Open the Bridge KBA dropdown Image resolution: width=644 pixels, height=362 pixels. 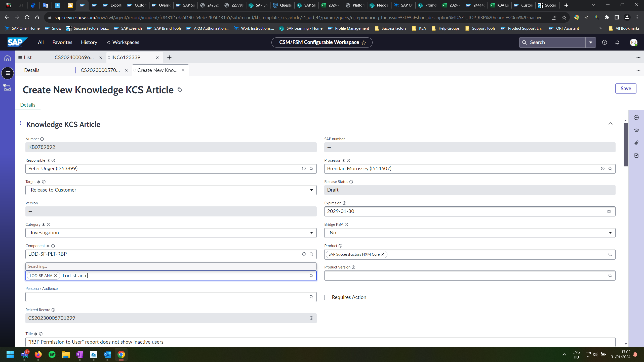470,233
